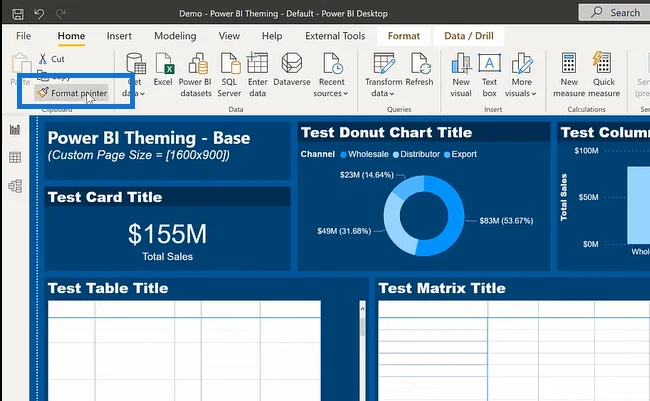Create a New measure
650x401 pixels.
point(569,75)
